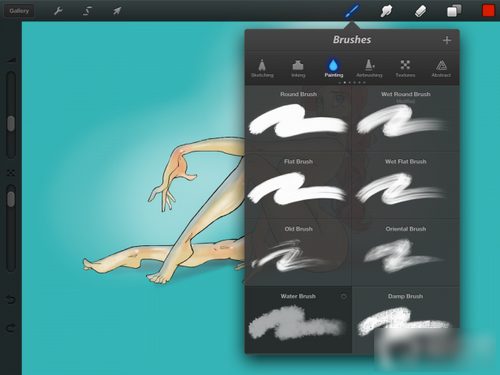Open the red active color swatch
This screenshot has width=500, height=375.
pyautogui.click(x=488, y=11)
